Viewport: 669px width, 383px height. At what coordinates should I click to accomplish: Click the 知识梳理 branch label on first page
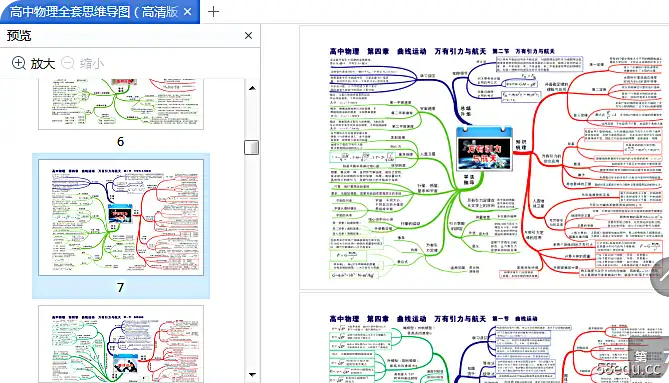pyautogui.click(x=521, y=145)
